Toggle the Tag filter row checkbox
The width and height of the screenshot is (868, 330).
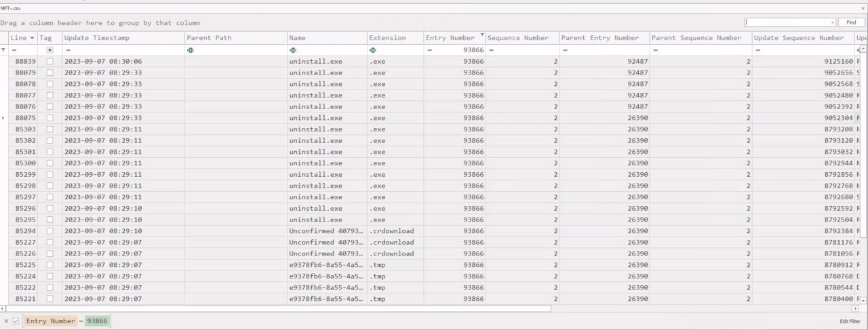pyautogui.click(x=50, y=50)
